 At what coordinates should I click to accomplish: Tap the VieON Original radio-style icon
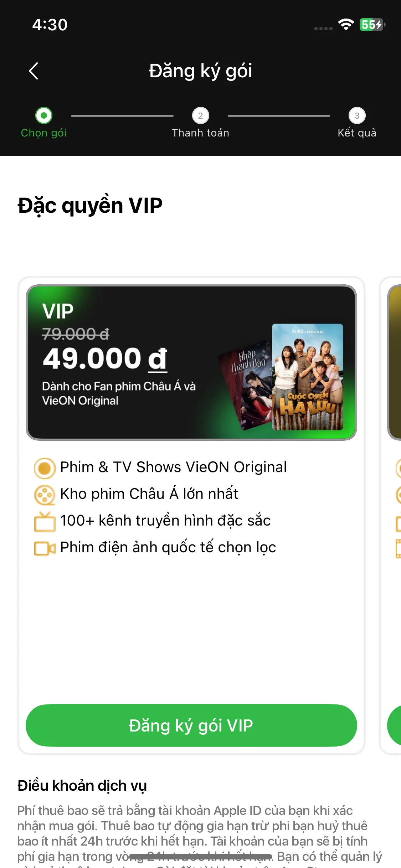point(45,468)
